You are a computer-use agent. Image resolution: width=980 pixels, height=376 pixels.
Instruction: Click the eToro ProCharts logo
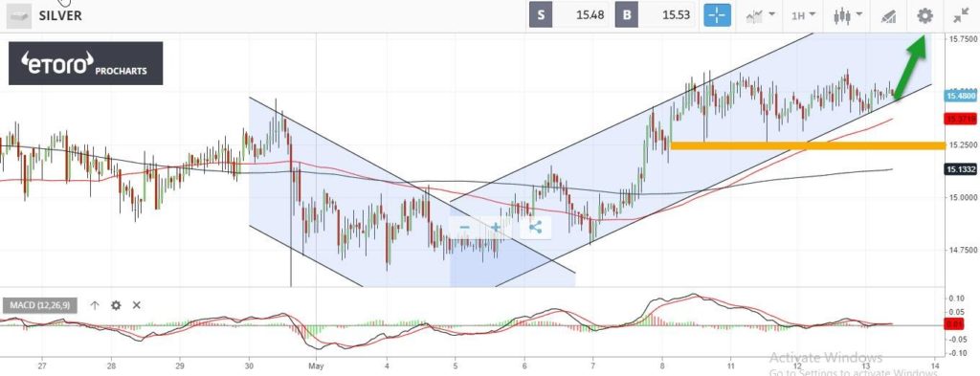[x=85, y=63]
